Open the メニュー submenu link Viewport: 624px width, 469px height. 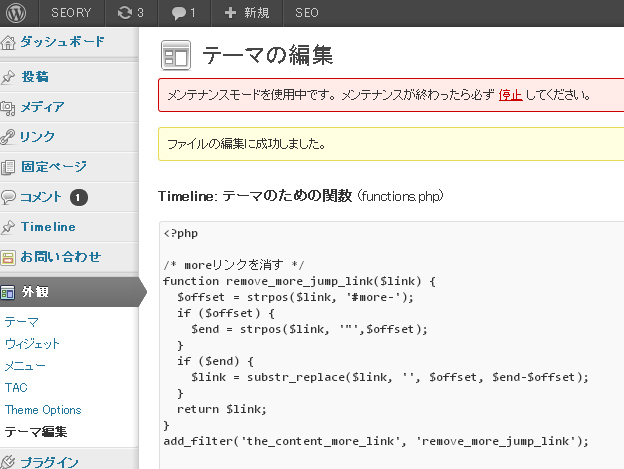(25, 366)
